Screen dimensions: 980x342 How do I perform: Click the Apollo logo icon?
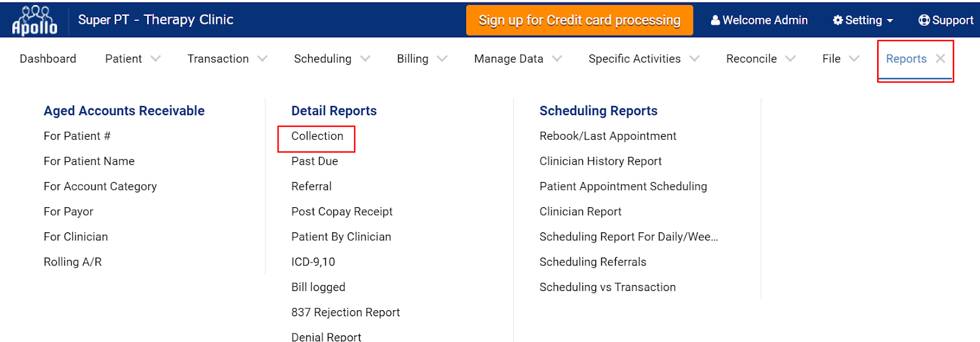coord(34,20)
